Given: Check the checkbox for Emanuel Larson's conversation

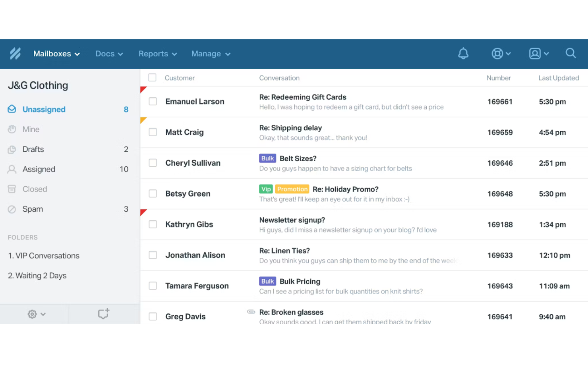Looking at the screenshot, I should (x=153, y=101).
